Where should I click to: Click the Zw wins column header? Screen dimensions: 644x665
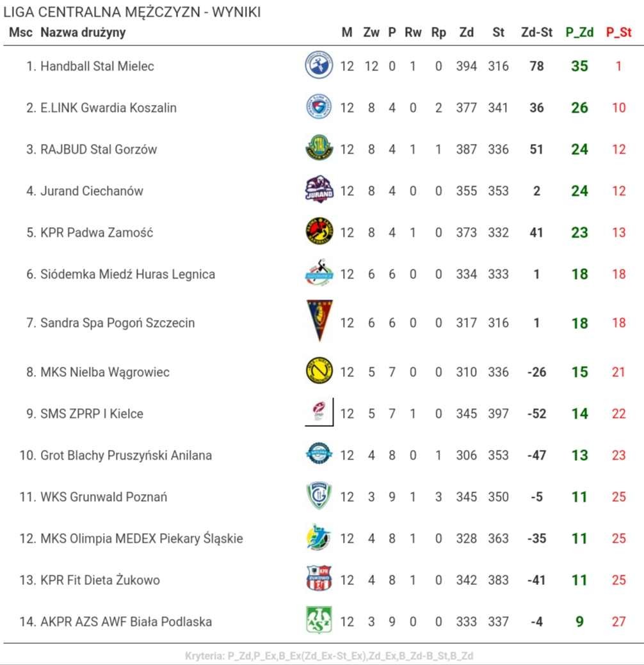[371, 32]
